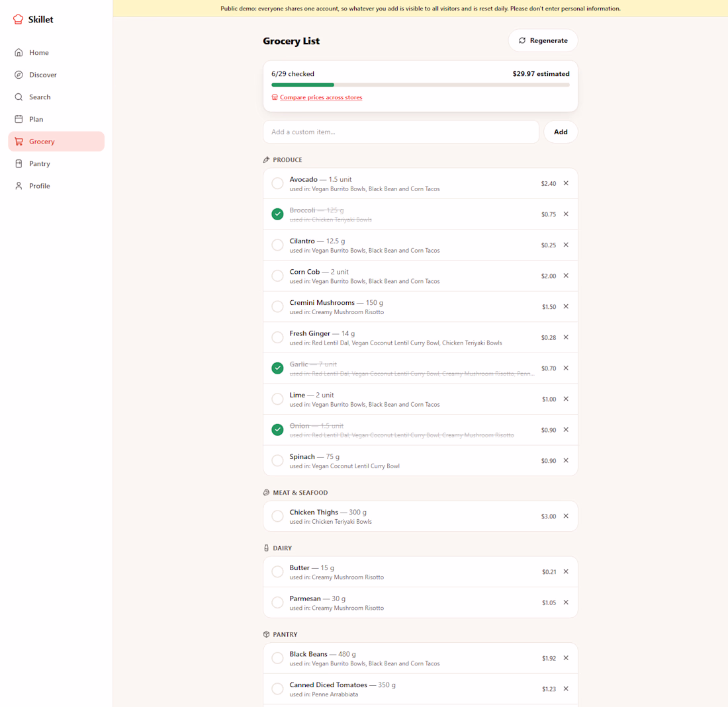Click the Regenerate button

[543, 40]
